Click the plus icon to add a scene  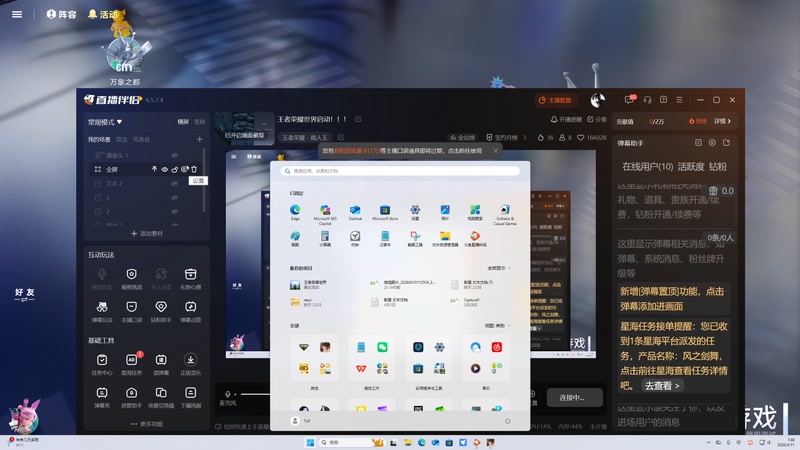coord(199,139)
